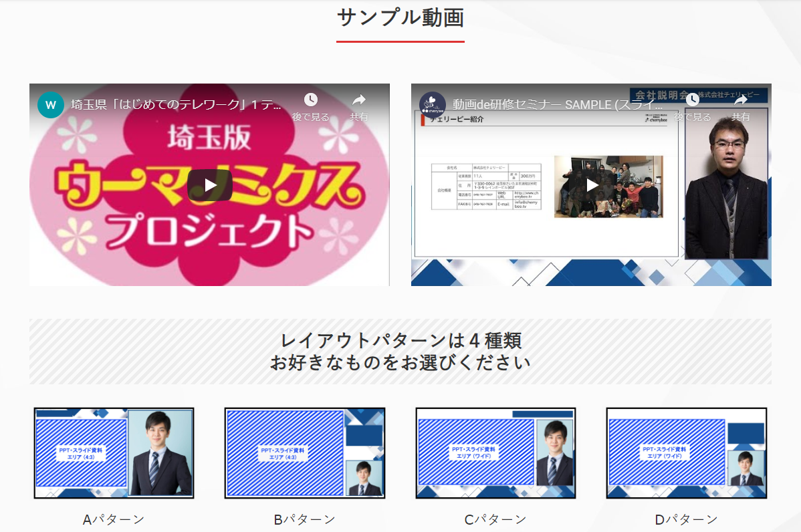
Task: Select the Bパターン layout thumbnail
Action: [305, 453]
